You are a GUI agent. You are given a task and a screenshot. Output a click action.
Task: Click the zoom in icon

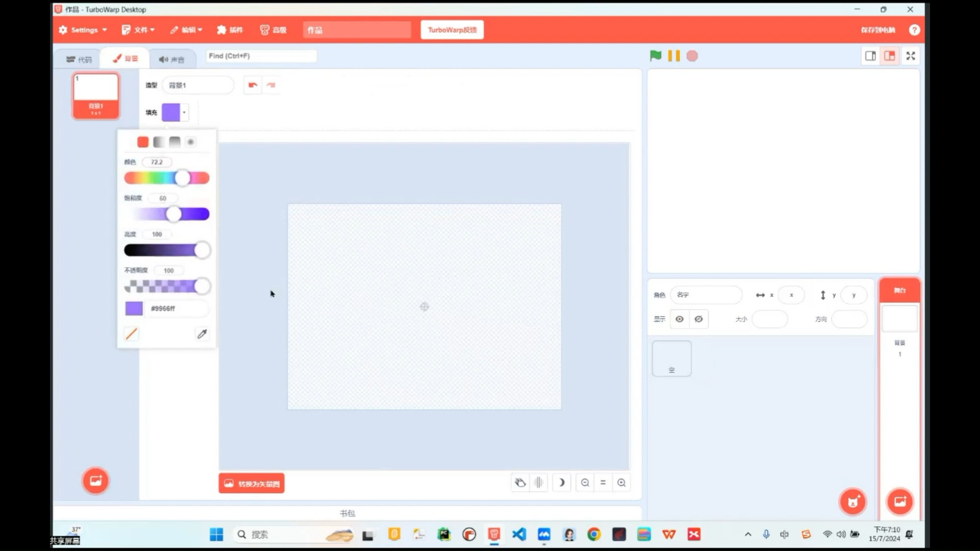click(621, 482)
